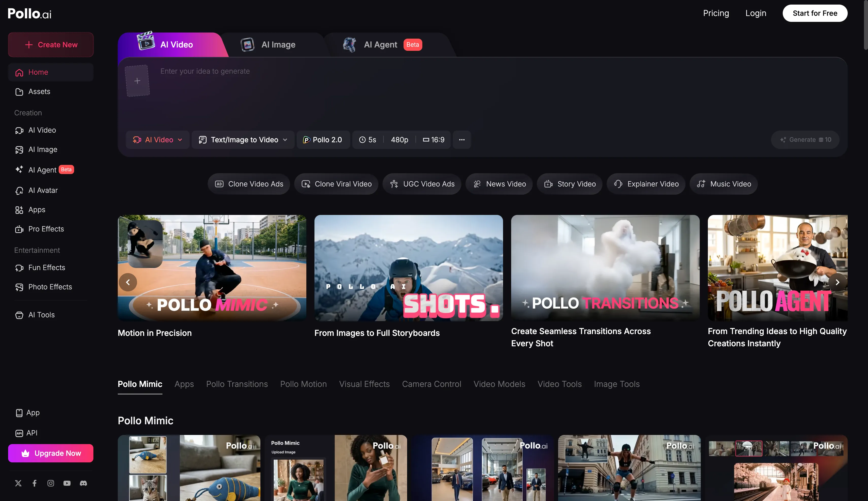Expand the AI Video mode dropdown
The height and width of the screenshot is (501, 868).
[x=158, y=140]
